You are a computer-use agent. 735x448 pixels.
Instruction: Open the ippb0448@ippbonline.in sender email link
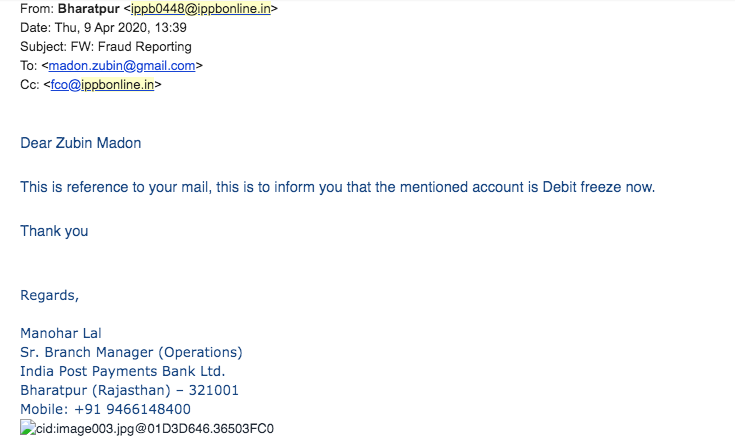pyautogui.click(x=201, y=8)
